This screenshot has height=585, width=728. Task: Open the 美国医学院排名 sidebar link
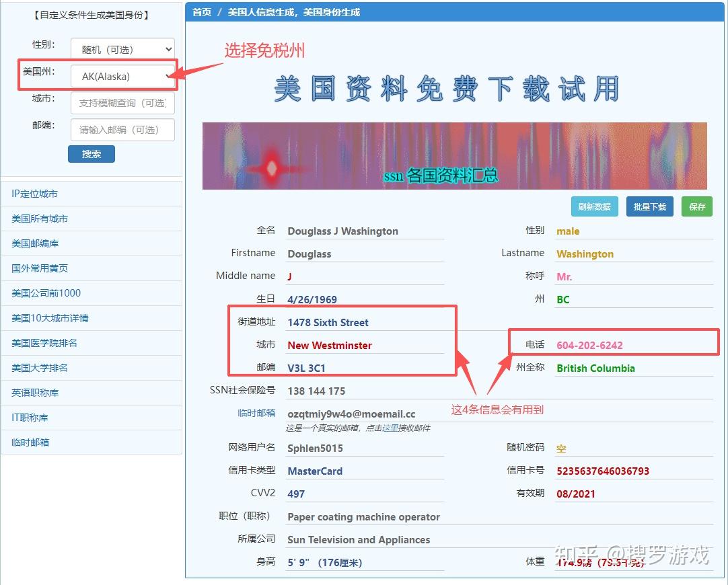[x=44, y=343]
